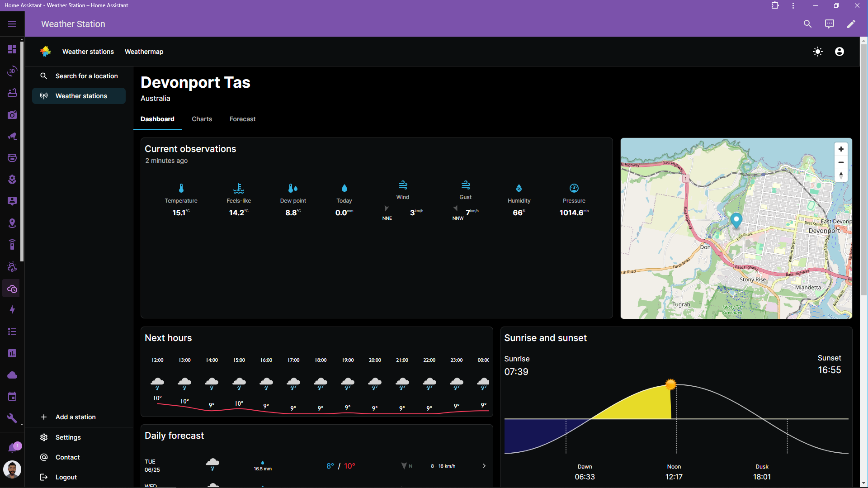Screen dimensions: 868x488
Task: Open the assist chat bubble icon
Action: coord(830,24)
